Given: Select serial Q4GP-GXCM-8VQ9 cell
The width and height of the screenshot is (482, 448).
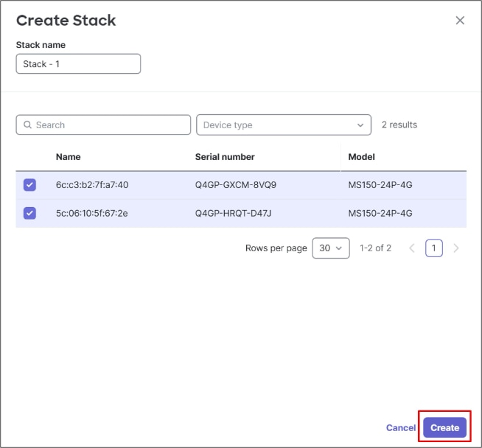Looking at the screenshot, I should point(235,185).
